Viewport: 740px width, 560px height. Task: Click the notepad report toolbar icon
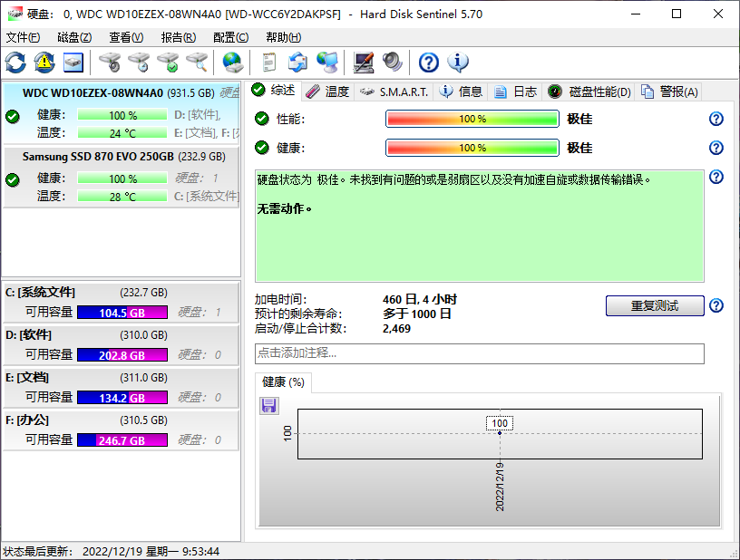269,63
